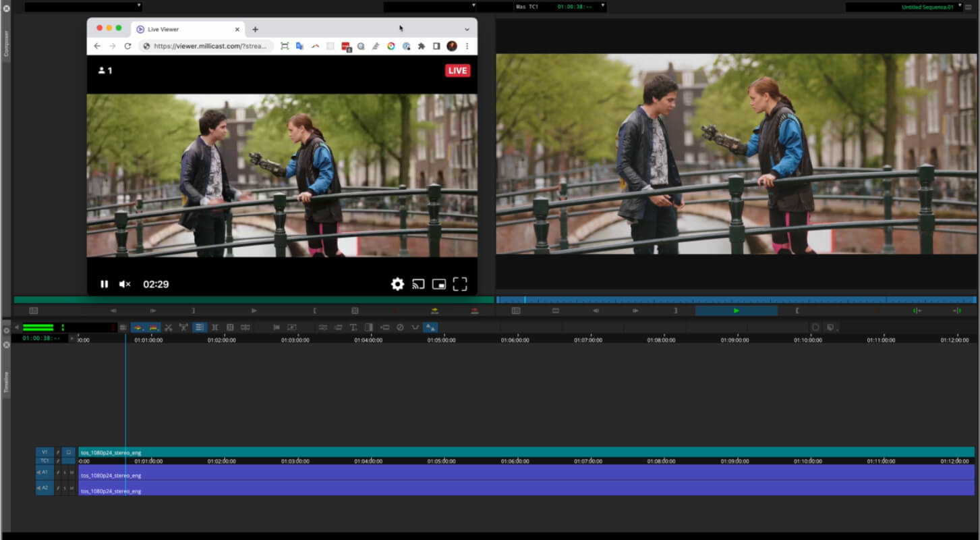The height and width of the screenshot is (540, 980).
Task: Click the 01:10:00:00 mark on timeline ruler
Action: [x=808, y=340]
